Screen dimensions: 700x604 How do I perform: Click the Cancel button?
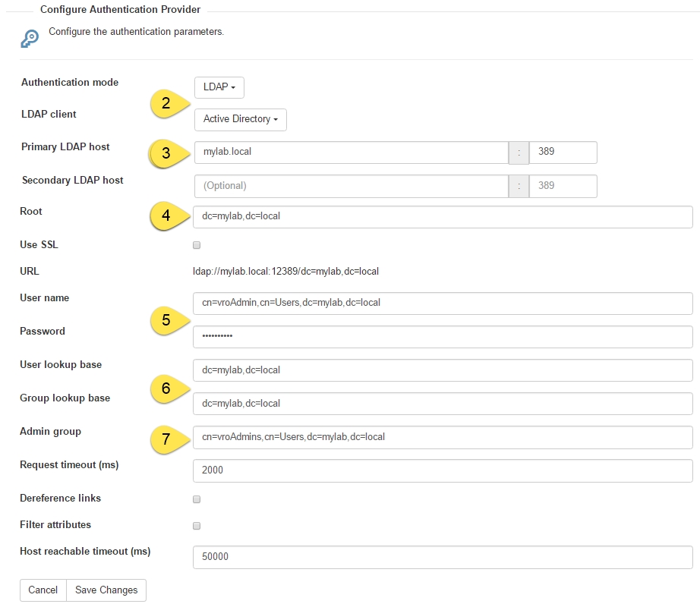43,590
